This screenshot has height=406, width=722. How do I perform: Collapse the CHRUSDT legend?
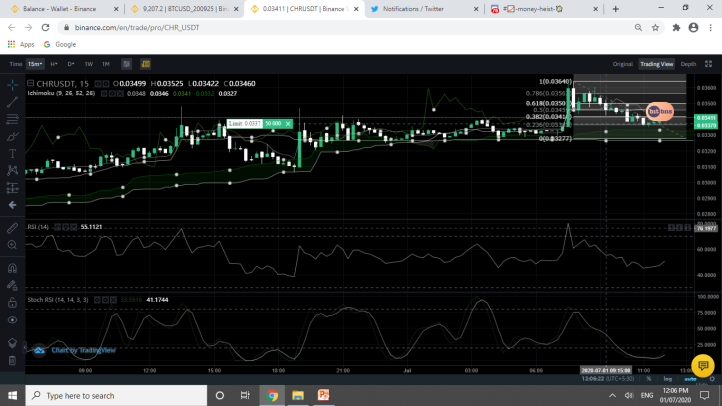(x=30, y=83)
